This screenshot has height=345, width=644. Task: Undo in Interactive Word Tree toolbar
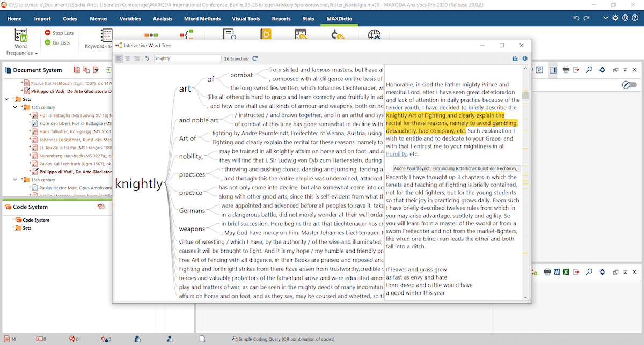pos(147,58)
